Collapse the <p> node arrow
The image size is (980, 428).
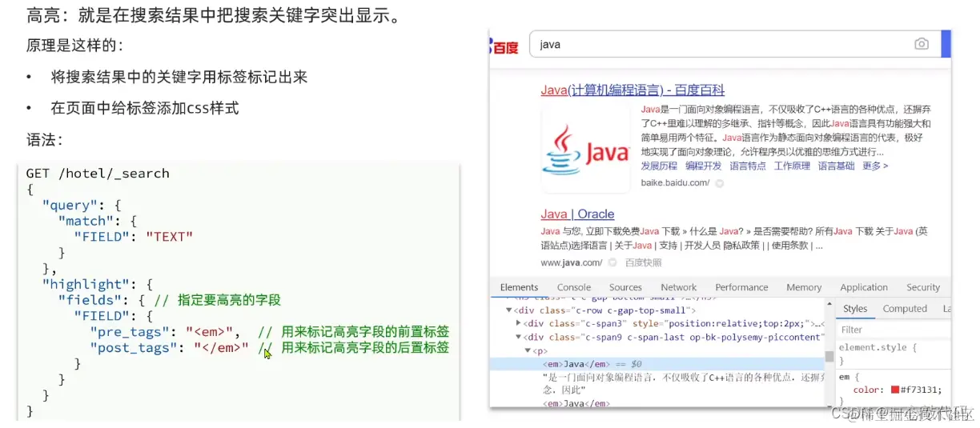click(x=527, y=350)
